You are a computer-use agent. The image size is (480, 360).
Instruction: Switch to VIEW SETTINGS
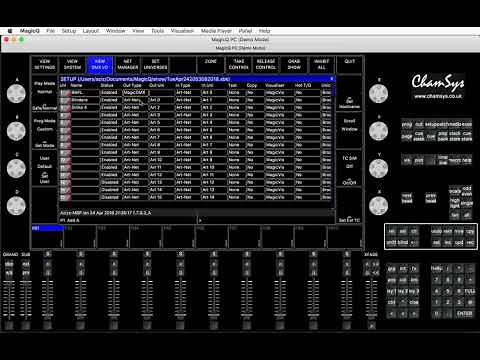(45, 64)
